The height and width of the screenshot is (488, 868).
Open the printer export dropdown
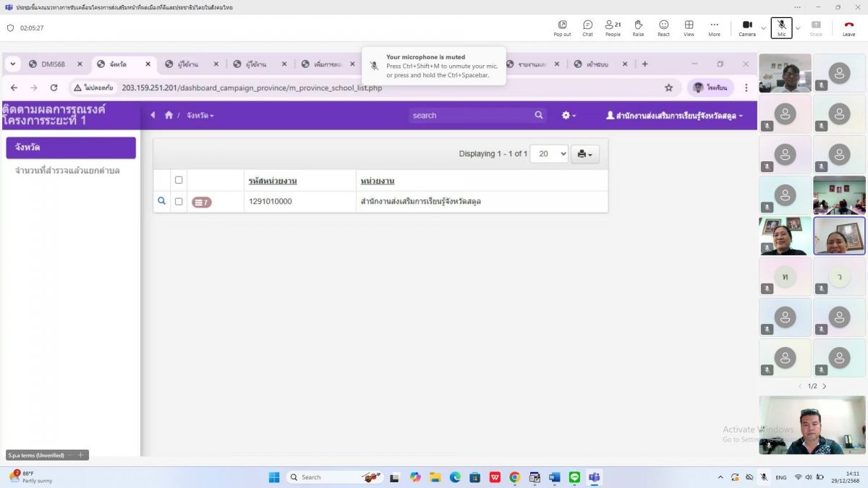(x=584, y=154)
